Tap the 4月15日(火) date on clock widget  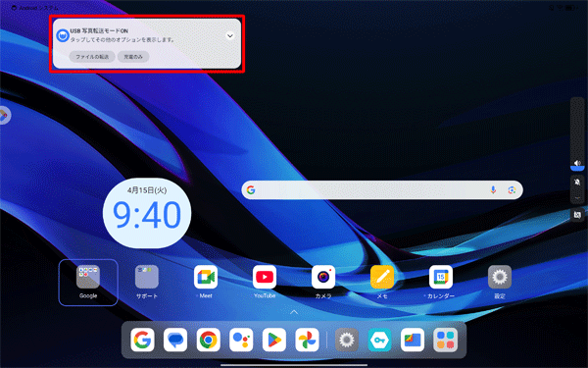[x=147, y=190]
